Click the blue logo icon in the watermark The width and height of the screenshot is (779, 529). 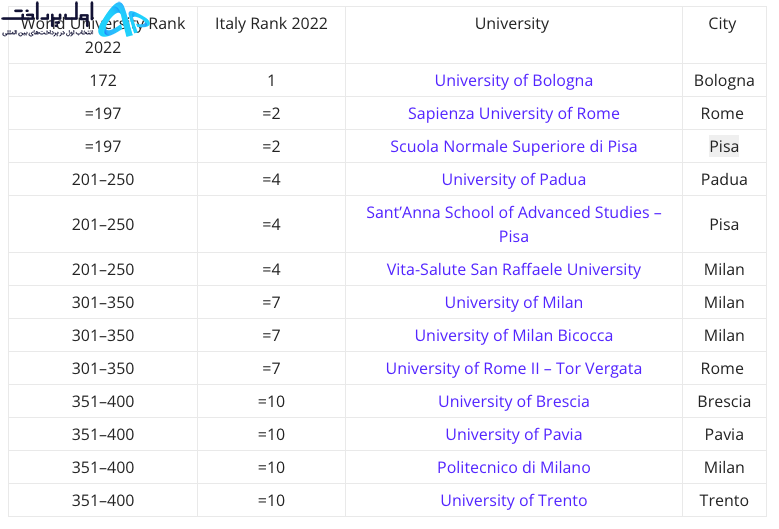pyautogui.click(x=122, y=20)
